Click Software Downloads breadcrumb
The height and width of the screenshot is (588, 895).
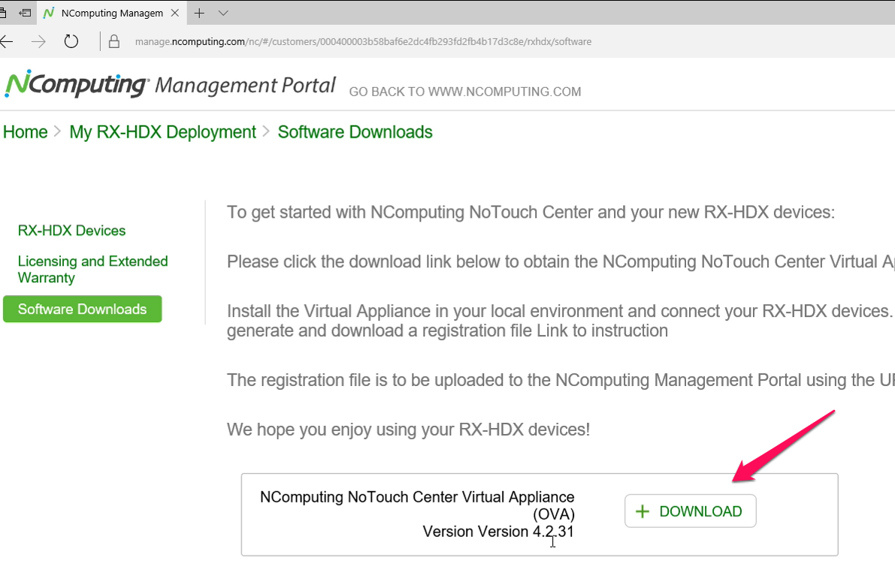[355, 131]
